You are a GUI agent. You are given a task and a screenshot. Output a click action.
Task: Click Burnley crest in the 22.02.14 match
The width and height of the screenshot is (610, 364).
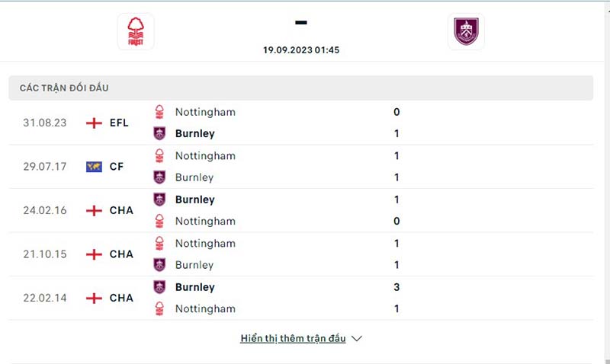159,287
